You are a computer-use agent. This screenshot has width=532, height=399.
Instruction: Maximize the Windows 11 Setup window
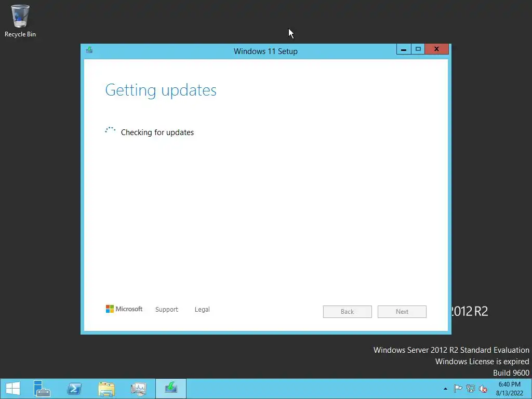pos(418,49)
